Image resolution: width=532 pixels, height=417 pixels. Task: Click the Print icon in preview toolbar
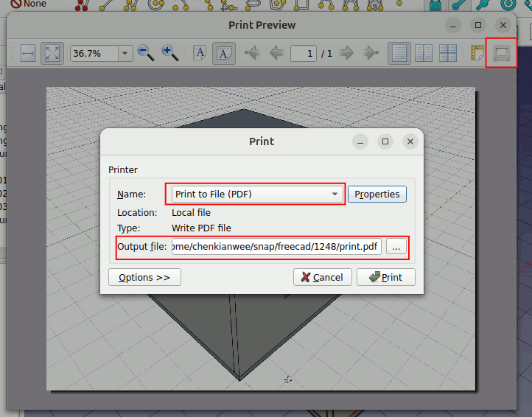tap(501, 53)
